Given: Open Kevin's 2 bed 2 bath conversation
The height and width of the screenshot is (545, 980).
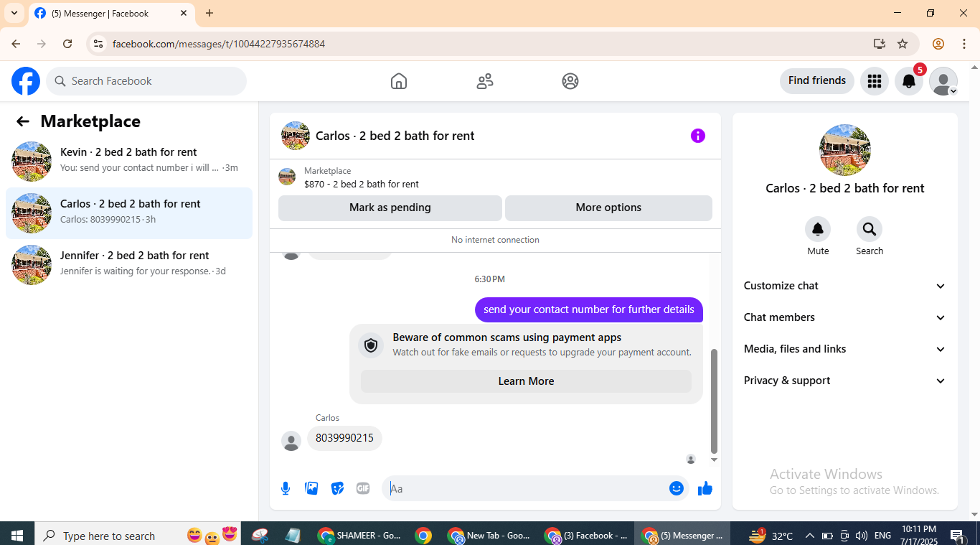Looking at the screenshot, I should pos(129,162).
